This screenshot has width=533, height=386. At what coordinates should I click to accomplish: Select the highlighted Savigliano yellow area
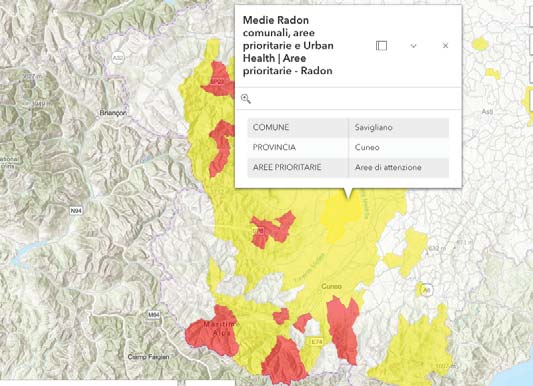[341, 217]
